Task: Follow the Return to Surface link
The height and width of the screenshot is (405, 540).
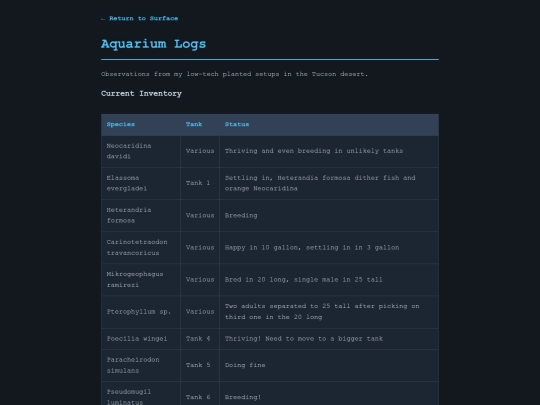Action: [139, 18]
